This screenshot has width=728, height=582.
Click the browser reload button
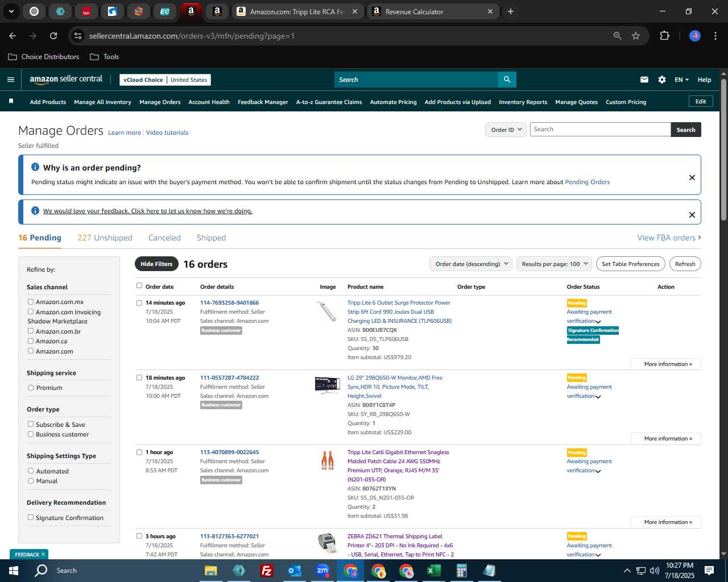pyautogui.click(x=53, y=36)
